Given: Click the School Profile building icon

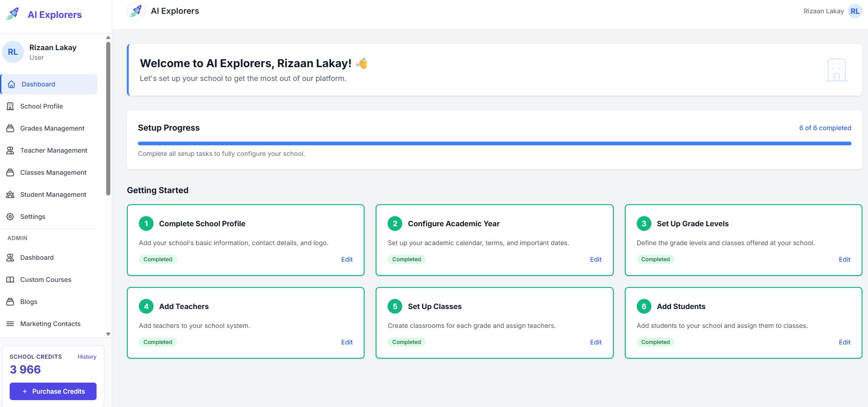Looking at the screenshot, I should [x=10, y=106].
